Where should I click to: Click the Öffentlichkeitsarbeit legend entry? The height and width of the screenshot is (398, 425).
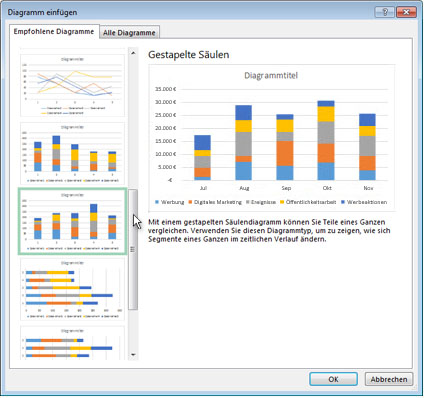coord(308,202)
